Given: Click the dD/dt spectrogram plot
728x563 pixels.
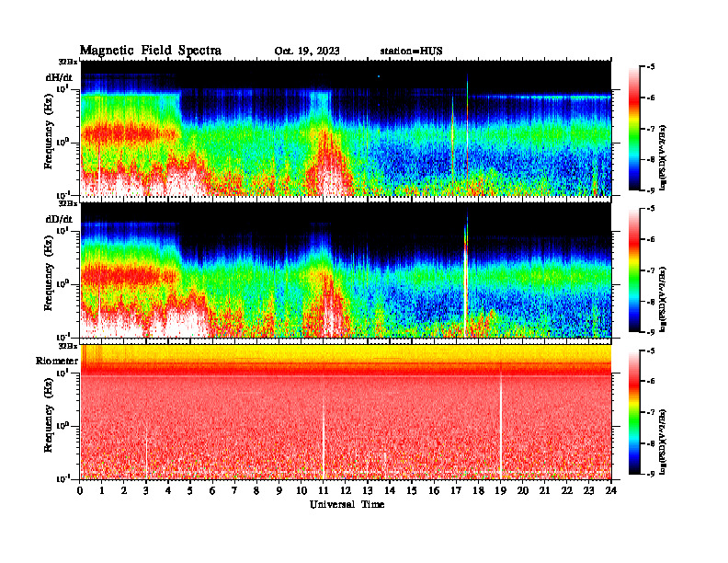Looking at the screenshot, I should coord(346,270).
